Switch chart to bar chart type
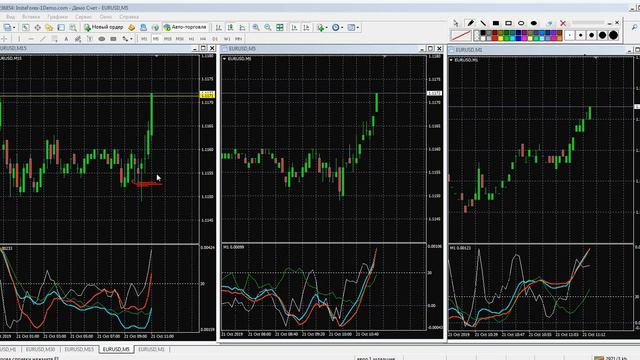The width and height of the screenshot is (640, 360). click(218, 27)
